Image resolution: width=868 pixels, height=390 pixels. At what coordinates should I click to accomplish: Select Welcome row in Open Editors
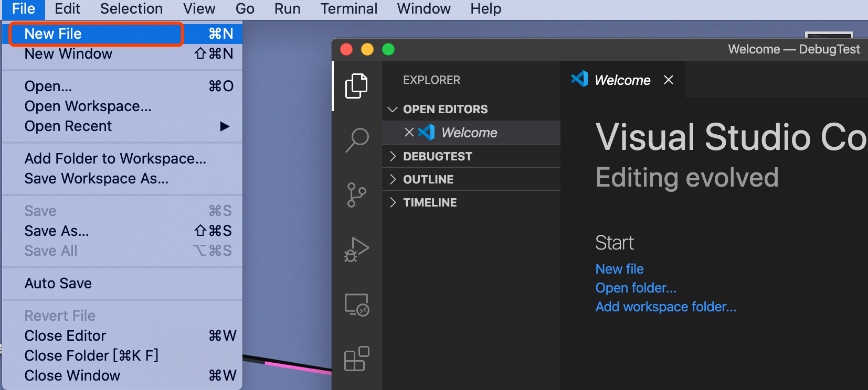471,132
